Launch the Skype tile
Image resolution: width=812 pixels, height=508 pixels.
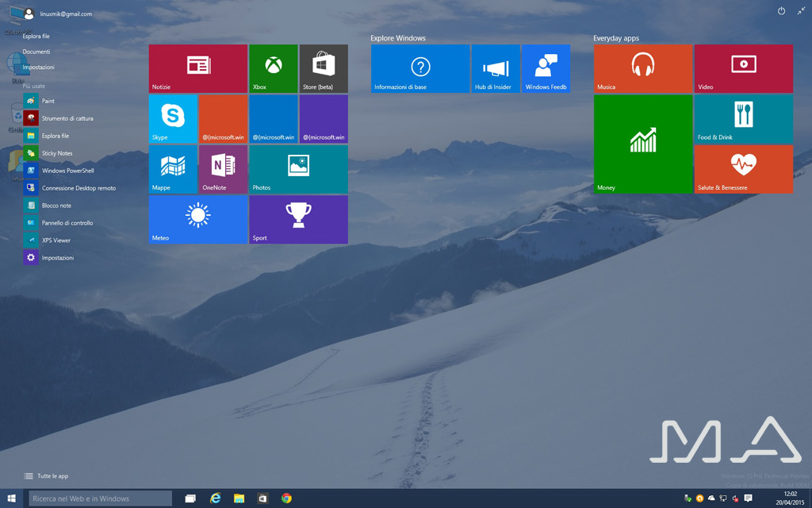(x=173, y=119)
